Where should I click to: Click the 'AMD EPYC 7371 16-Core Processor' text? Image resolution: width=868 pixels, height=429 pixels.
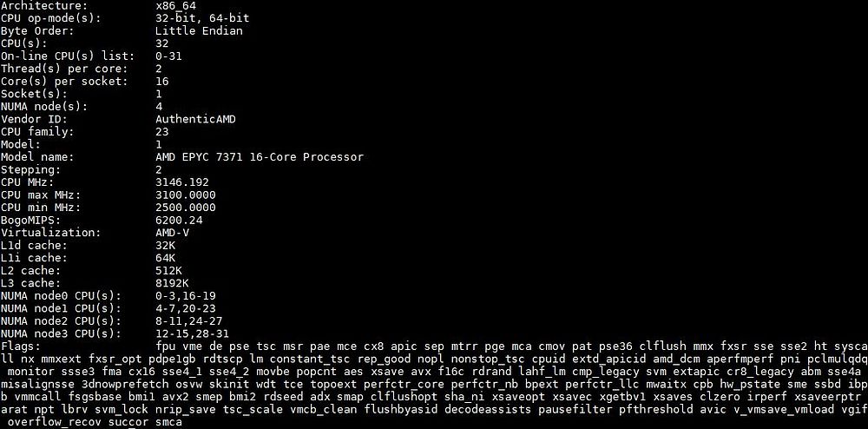coord(260,157)
